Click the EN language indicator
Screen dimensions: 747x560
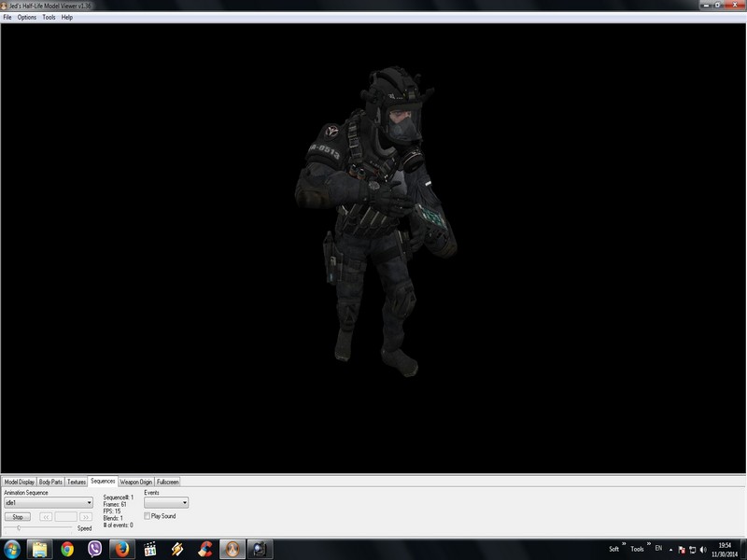point(659,548)
